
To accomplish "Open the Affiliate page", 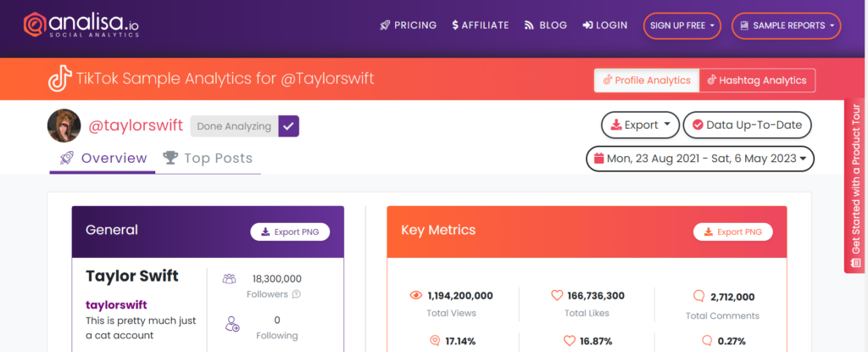I will (x=480, y=25).
